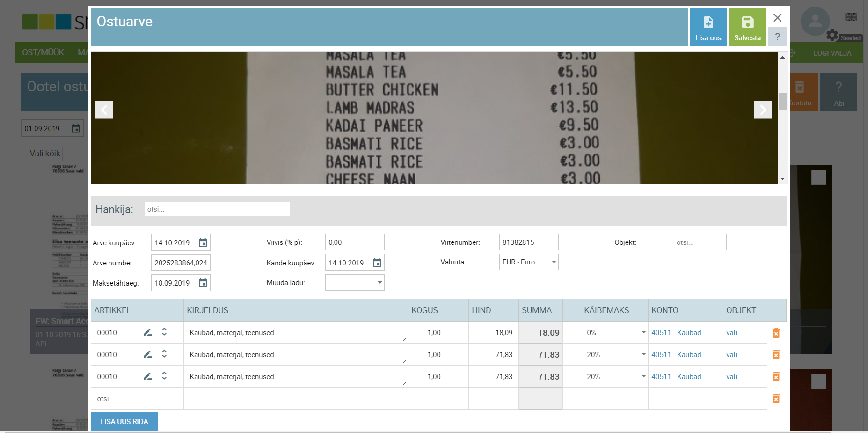Edit the first article row with pencil icon
This screenshot has width=868, height=433.
click(147, 332)
